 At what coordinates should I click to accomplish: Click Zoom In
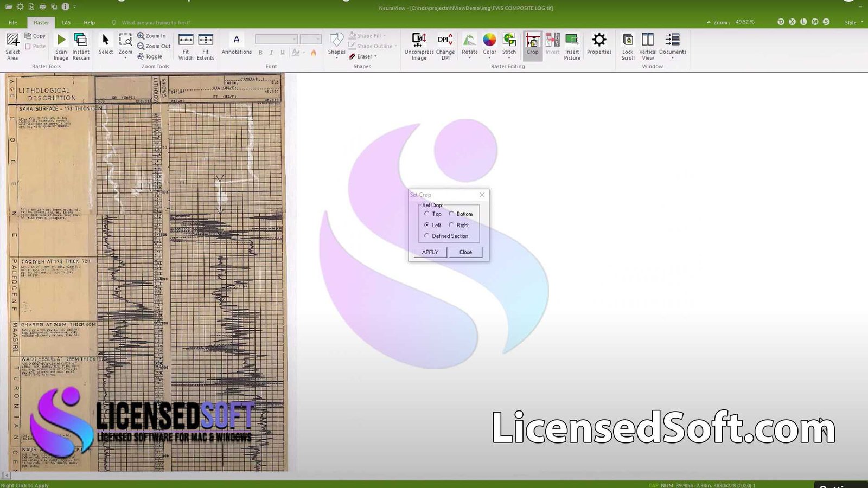[152, 36]
